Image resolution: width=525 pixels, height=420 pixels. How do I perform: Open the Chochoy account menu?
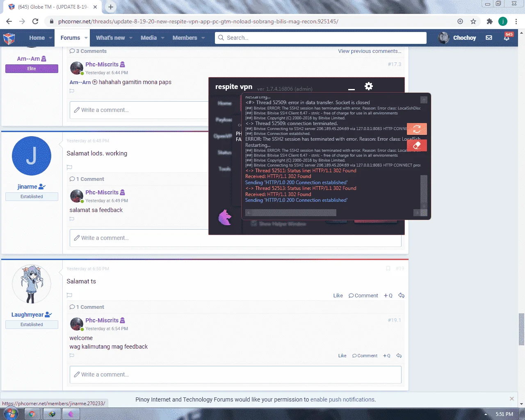click(x=457, y=38)
